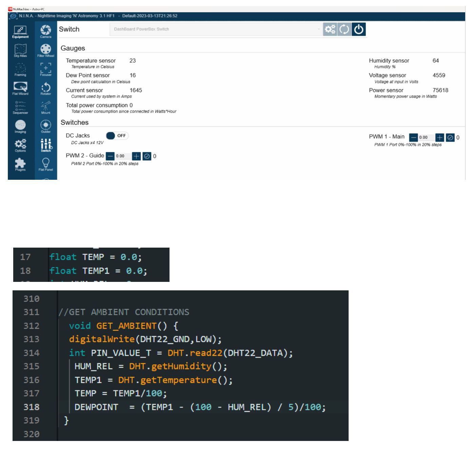Select the Switch equipment tab icon

tap(46, 146)
